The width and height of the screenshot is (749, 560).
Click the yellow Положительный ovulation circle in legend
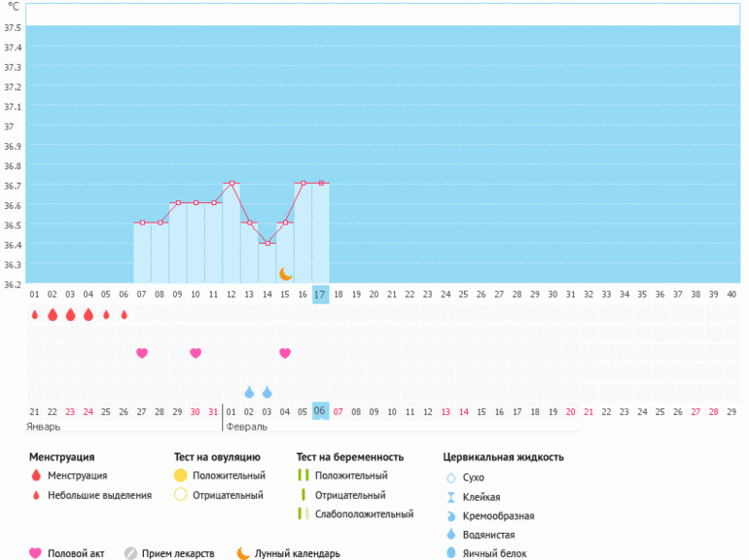tap(180, 475)
